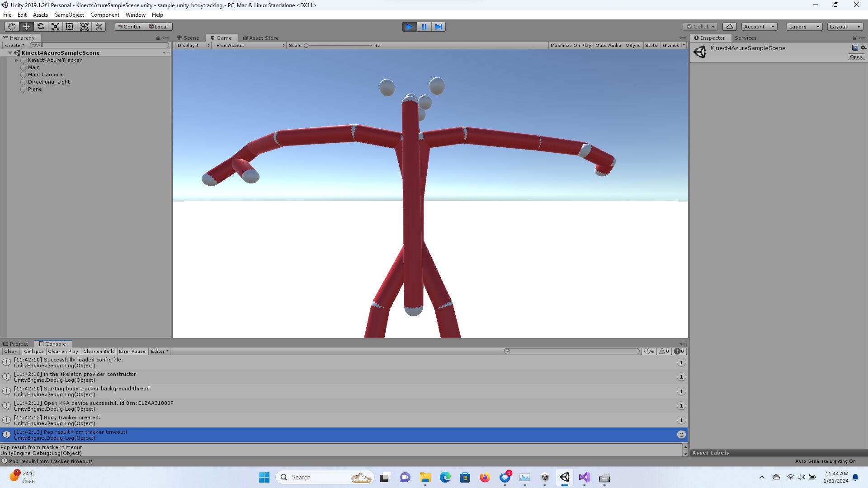Open cloud services button

pyautogui.click(x=730, y=27)
